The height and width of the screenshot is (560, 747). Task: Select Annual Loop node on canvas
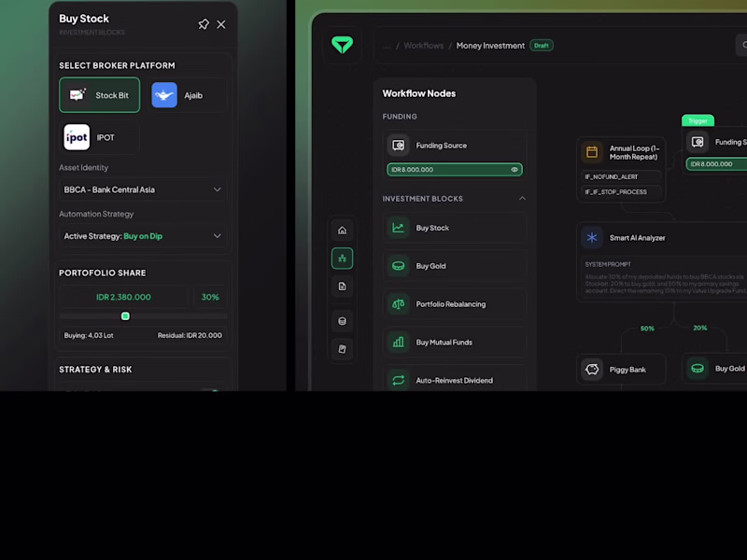pos(621,170)
